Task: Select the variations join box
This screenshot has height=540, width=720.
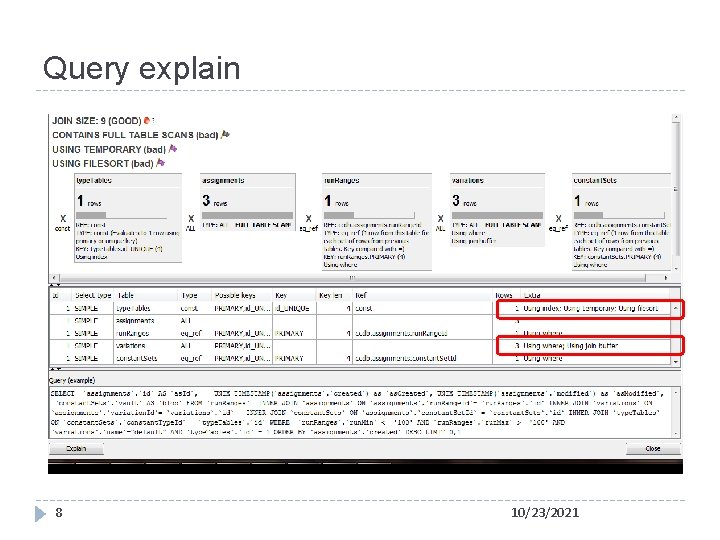Action: click(497, 209)
